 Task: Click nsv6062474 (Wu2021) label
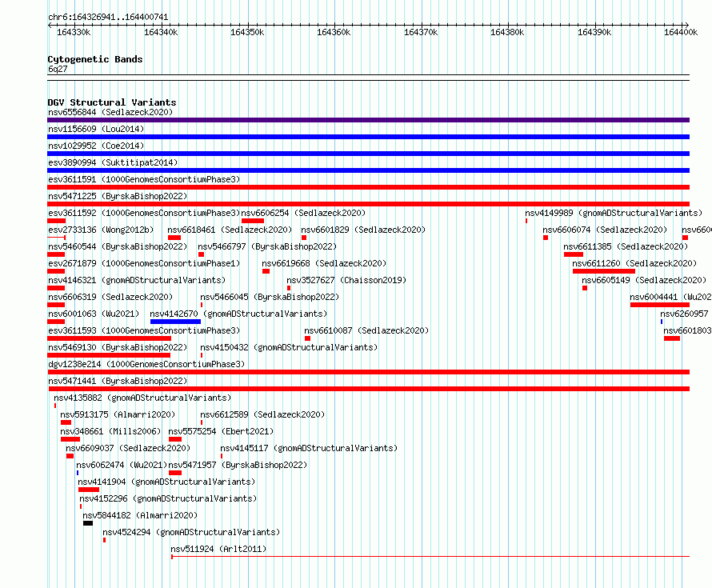click(122, 465)
